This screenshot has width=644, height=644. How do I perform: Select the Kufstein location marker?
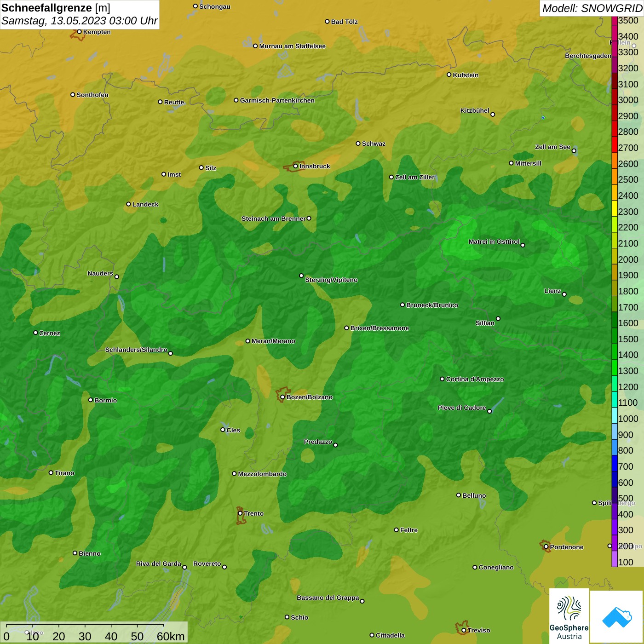pos(449,75)
